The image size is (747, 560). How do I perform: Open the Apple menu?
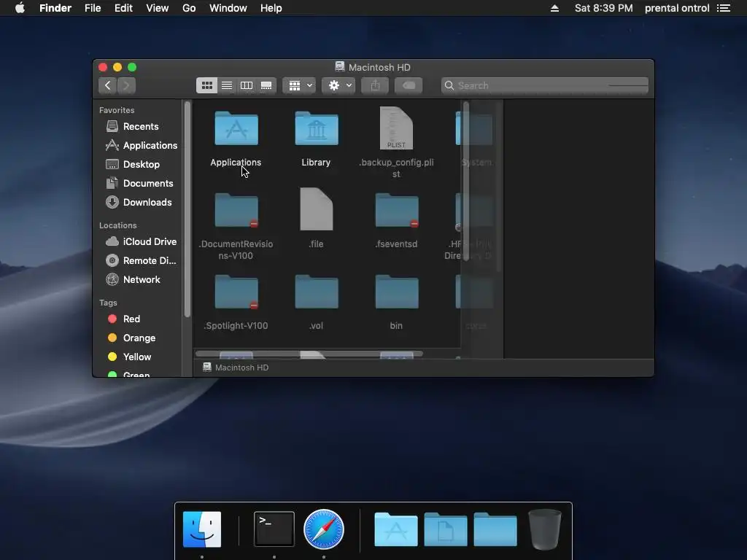[20, 8]
